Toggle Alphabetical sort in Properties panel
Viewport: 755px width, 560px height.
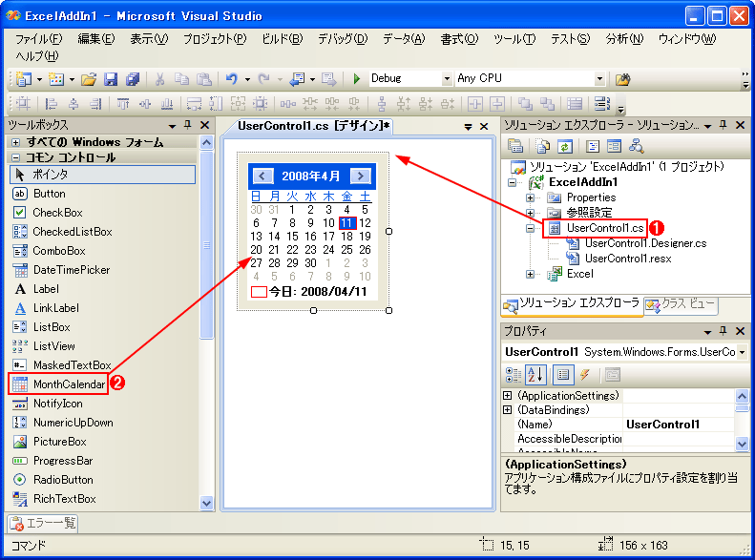tap(535, 375)
